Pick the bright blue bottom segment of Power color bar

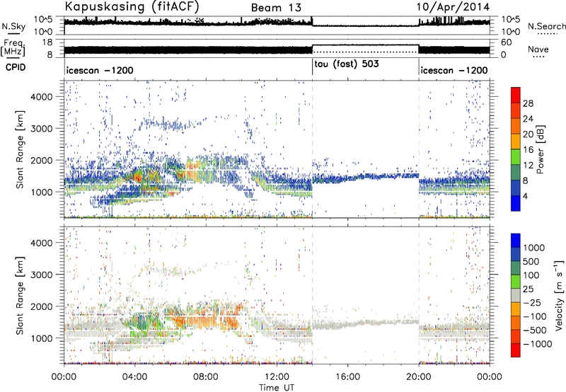(x=516, y=204)
